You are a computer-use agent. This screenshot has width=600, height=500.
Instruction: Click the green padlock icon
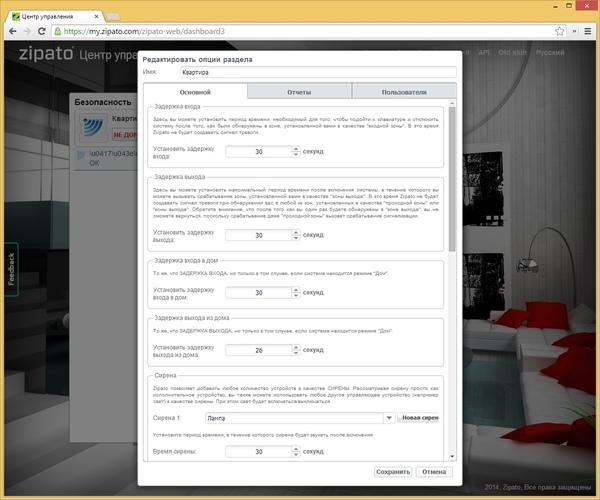(58, 31)
